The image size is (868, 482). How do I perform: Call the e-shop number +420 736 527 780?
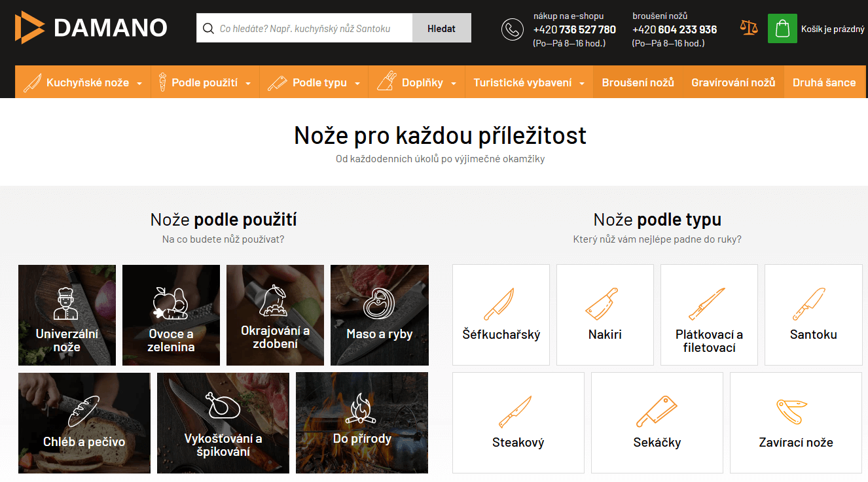pos(574,29)
